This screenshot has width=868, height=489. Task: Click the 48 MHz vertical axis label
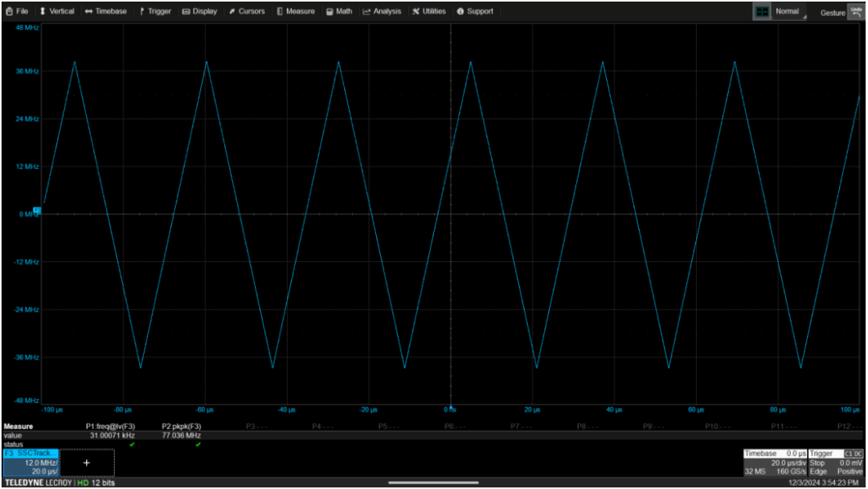[x=27, y=27]
